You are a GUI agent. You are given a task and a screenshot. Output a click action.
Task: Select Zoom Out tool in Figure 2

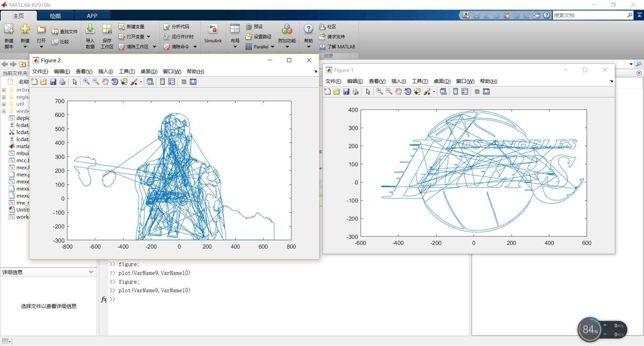pyautogui.click(x=96, y=82)
